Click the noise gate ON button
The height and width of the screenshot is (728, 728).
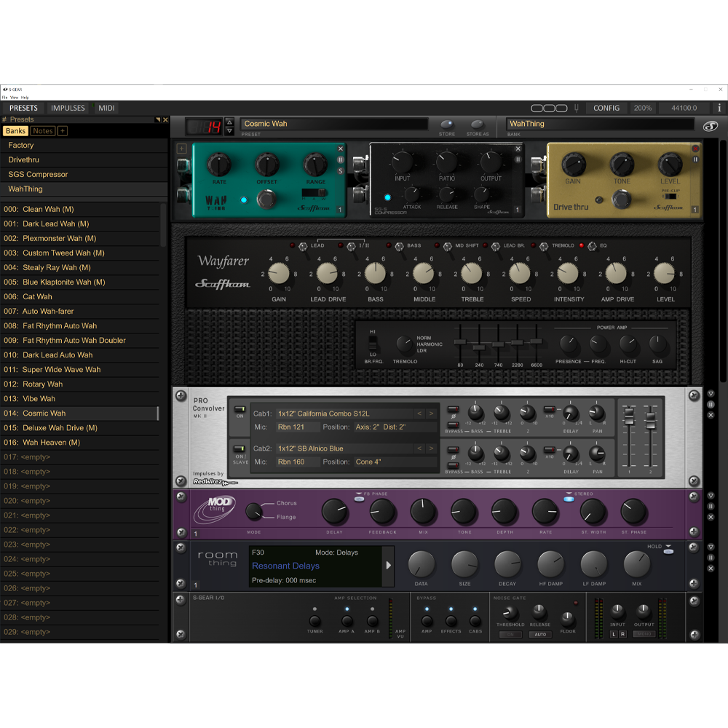pos(510,634)
